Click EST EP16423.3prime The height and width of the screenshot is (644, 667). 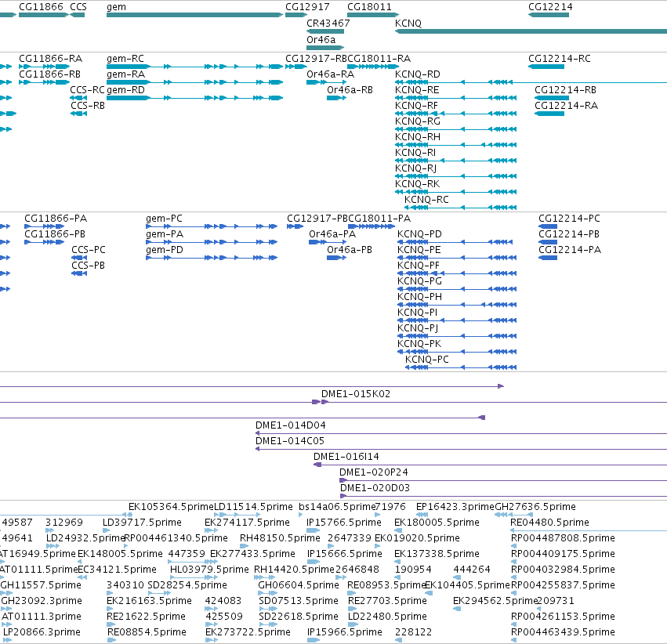pos(420,515)
